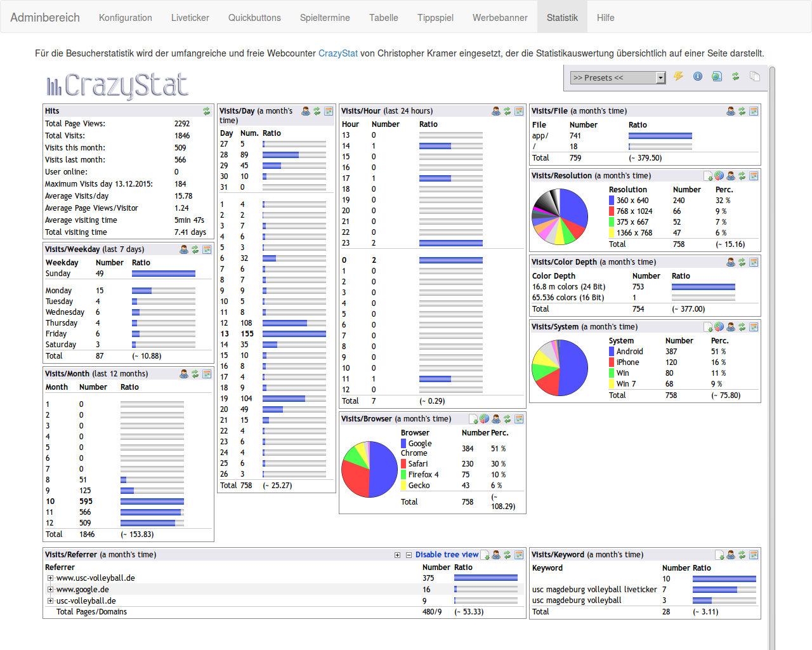Expand the www.usc-volleyball.de referrer node
Viewport: 812px width, 650px height.
50,578
